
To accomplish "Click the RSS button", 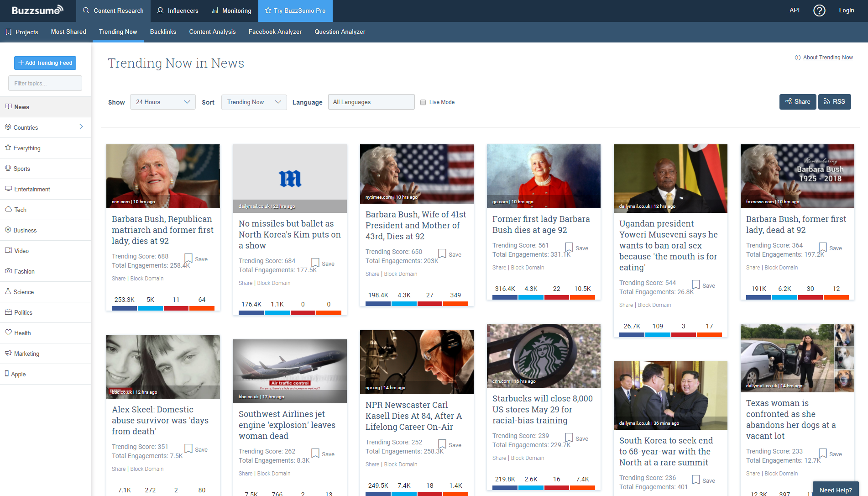I will (834, 102).
